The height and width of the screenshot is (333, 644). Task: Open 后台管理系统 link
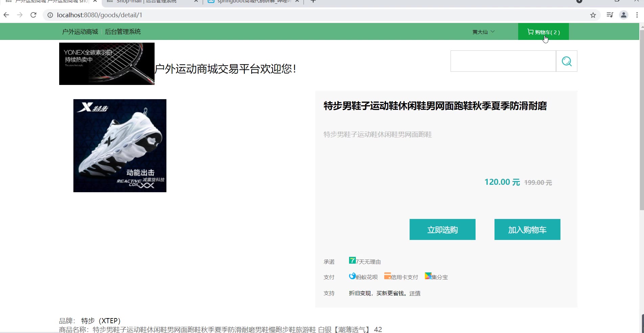(x=123, y=32)
